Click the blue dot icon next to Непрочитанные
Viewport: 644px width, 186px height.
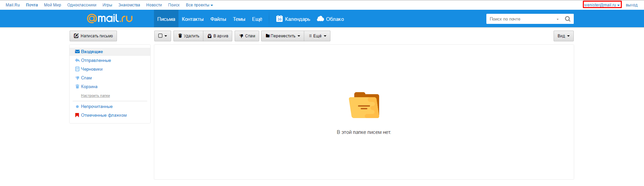(77, 107)
